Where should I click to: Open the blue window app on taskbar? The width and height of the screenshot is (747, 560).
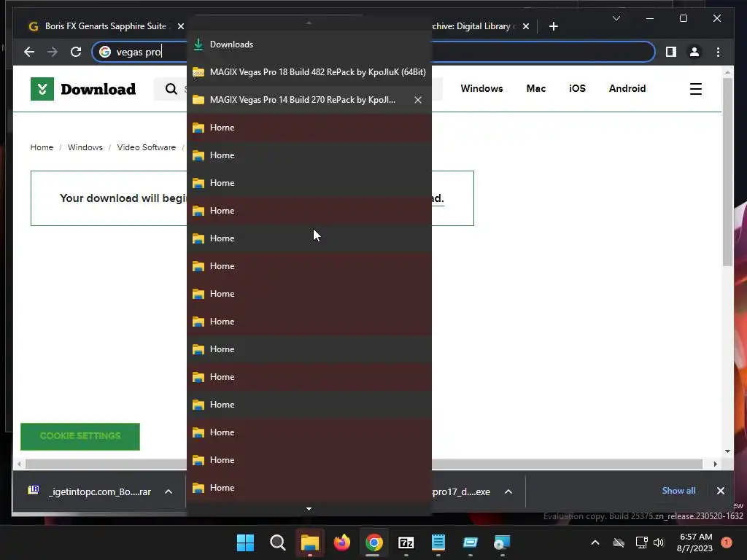471,542
